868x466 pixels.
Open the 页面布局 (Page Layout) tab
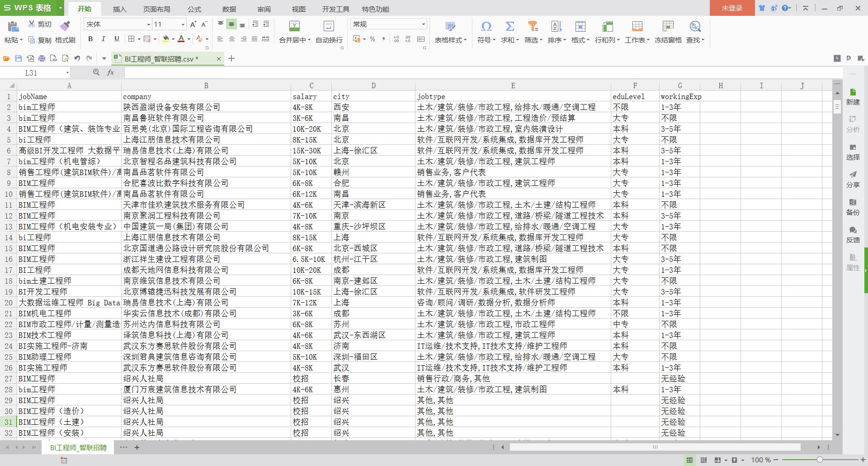[x=156, y=9]
